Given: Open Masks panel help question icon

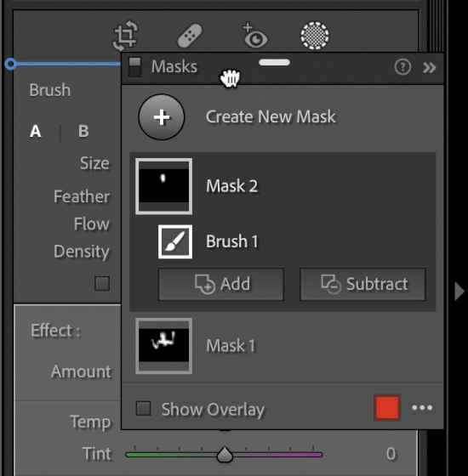Looking at the screenshot, I should (x=402, y=67).
